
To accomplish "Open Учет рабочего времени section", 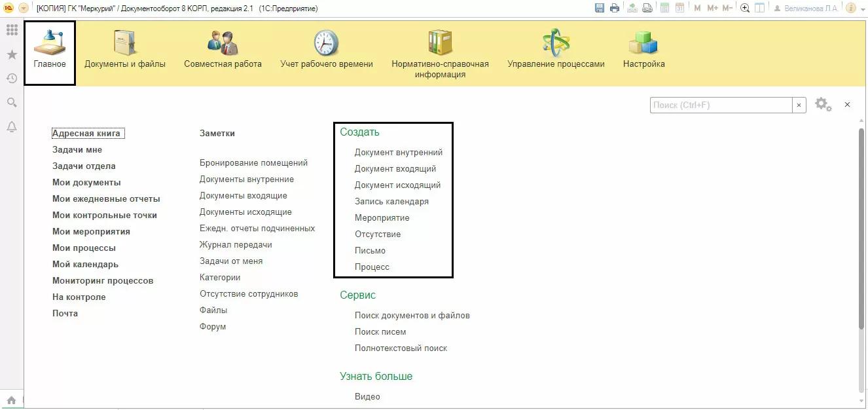I will point(327,50).
